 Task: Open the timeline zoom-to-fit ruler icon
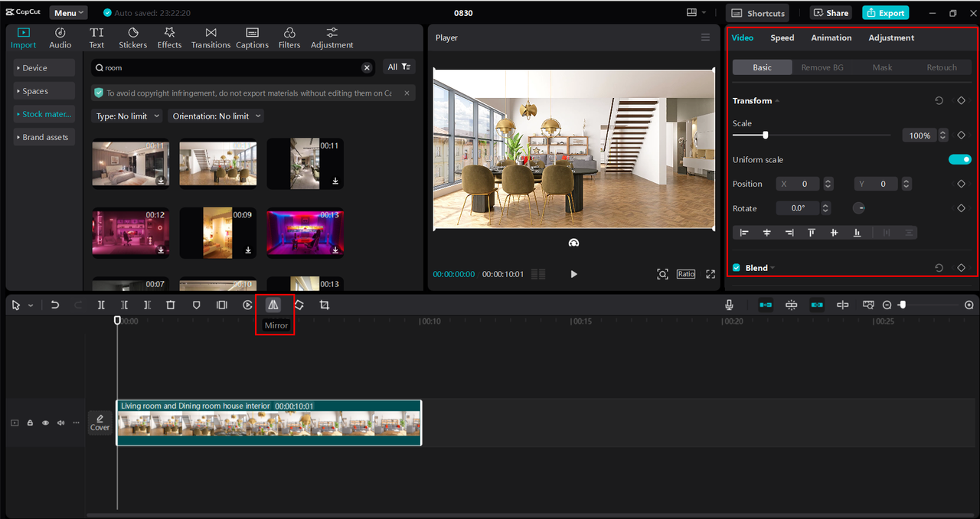(x=868, y=305)
